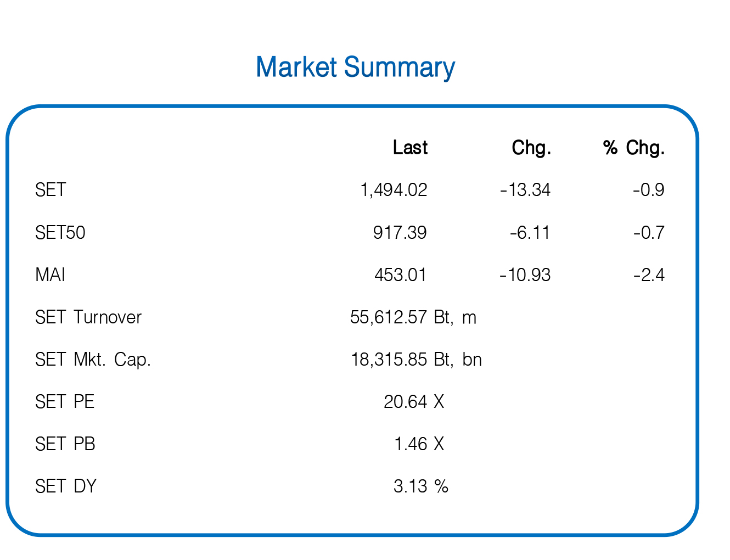Viewport: 730px width, 560px height.
Task: Click the SET change value -13.34
Action: pos(525,190)
